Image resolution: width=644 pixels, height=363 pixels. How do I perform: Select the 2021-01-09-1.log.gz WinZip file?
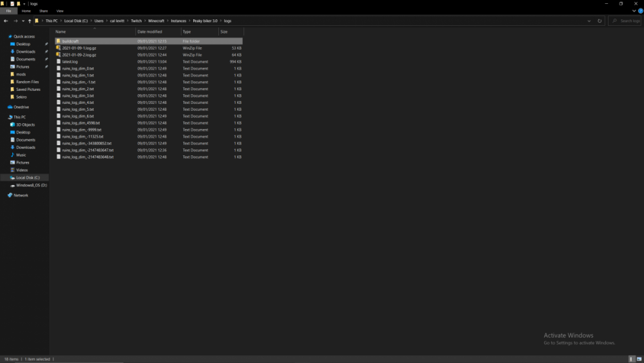(79, 48)
